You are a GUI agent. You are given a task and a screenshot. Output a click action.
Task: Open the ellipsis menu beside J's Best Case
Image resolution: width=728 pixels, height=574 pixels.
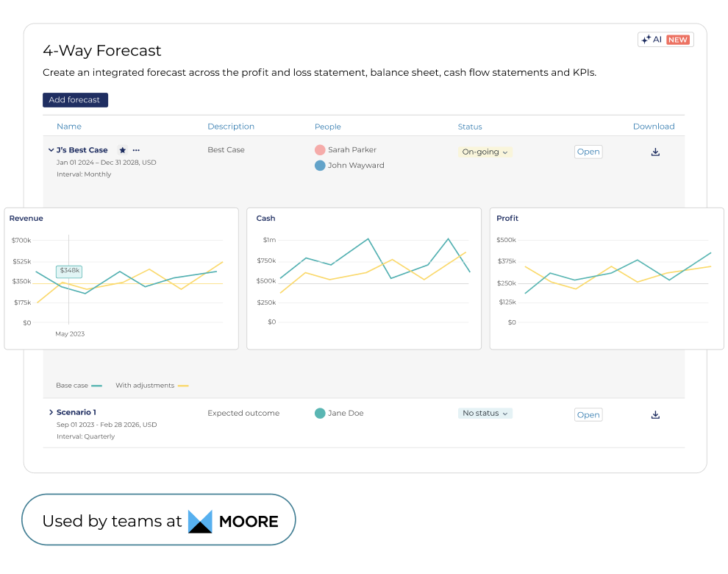click(135, 149)
